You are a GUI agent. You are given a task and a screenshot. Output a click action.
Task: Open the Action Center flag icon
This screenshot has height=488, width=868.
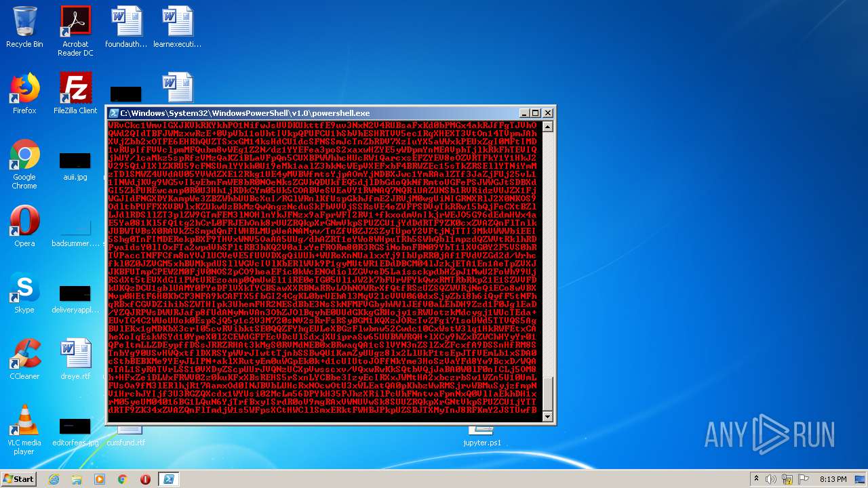[x=804, y=479]
